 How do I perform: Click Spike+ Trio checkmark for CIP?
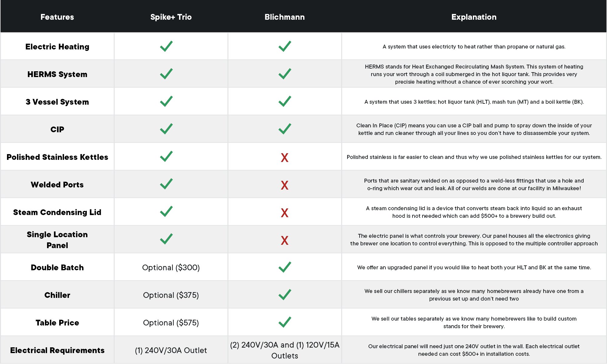tap(166, 129)
